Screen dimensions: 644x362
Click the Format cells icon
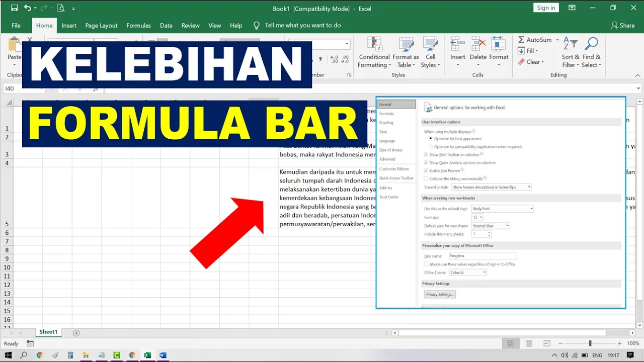499,44
